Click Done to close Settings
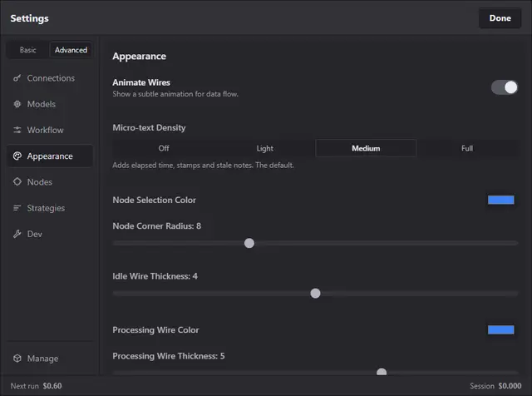The height and width of the screenshot is (396, 532). pyautogui.click(x=500, y=18)
